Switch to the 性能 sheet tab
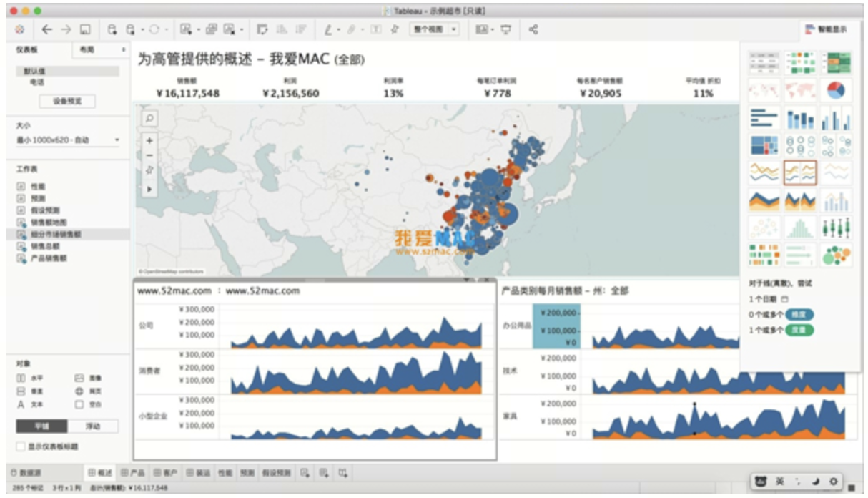 pyautogui.click(x=225, y=473)
